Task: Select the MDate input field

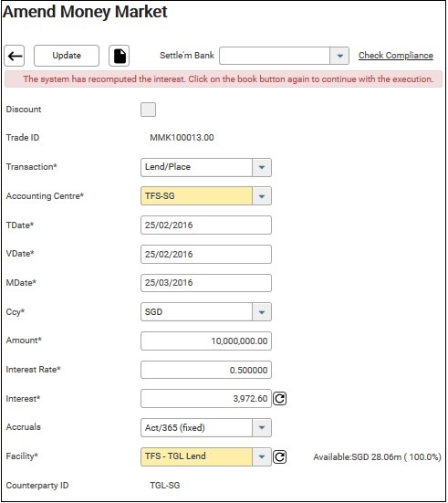Action: coord(206,283)
